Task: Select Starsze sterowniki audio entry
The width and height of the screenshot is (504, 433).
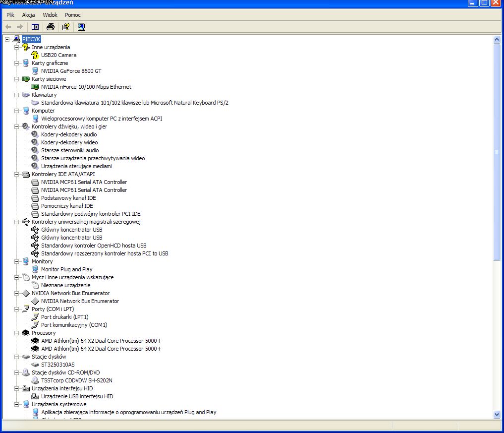Action: (x=70, y=150)
